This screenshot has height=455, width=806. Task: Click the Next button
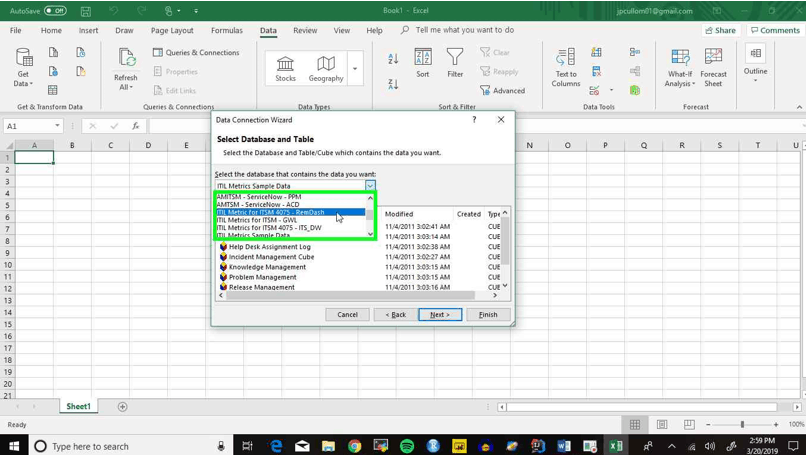(x=440, y=314)
